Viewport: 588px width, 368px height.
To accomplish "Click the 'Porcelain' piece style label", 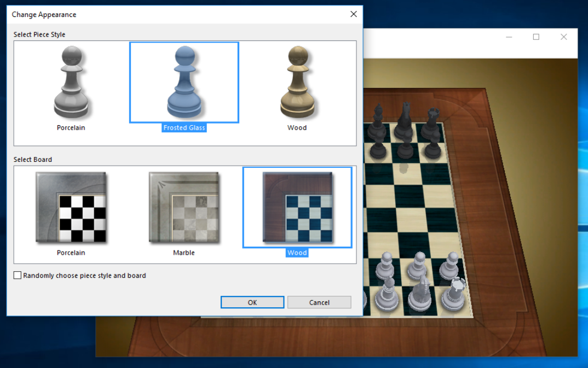I will pyautogui.click(x=71, y=127).
